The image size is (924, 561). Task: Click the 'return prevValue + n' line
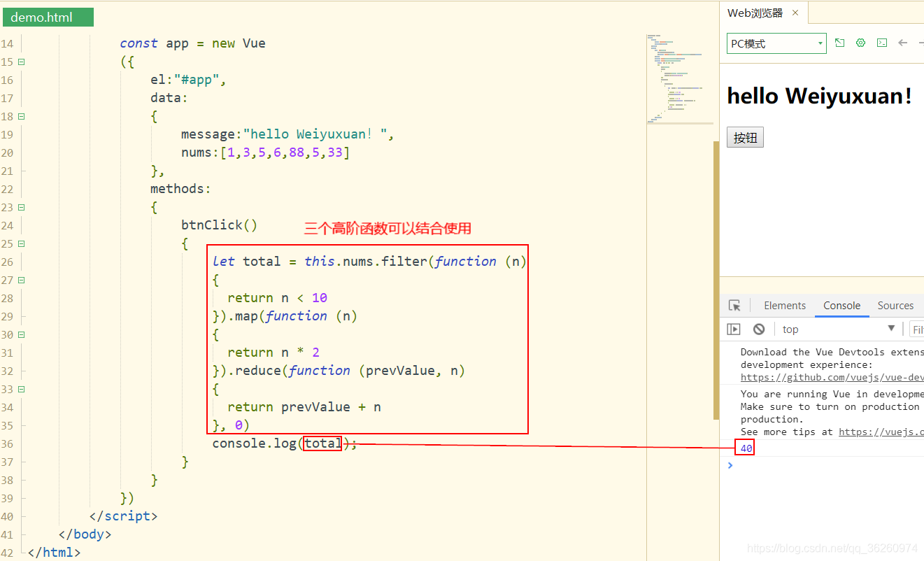point(304,407)
